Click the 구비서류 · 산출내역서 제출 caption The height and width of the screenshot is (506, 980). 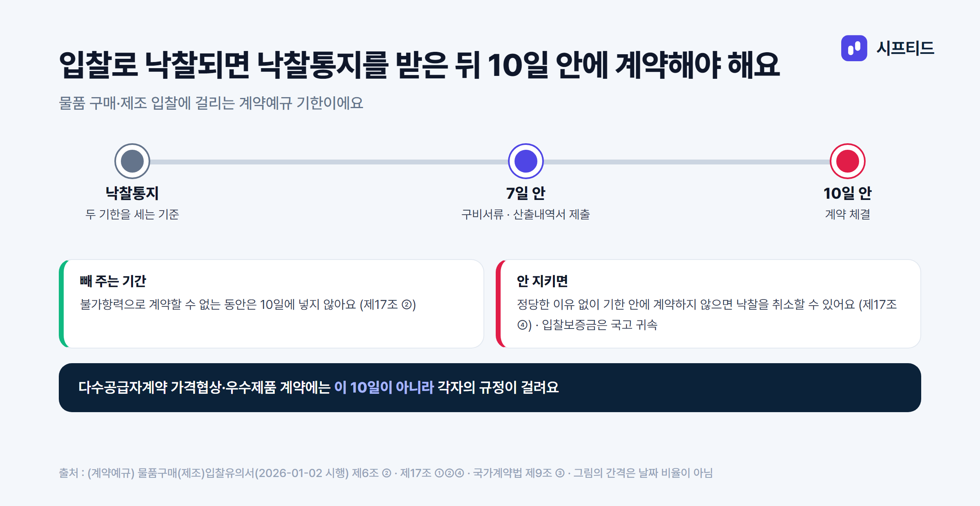526,214
